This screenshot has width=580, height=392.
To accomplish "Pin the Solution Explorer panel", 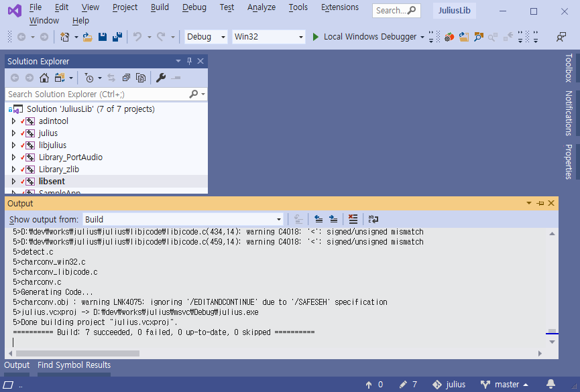I will pos(189,61).
